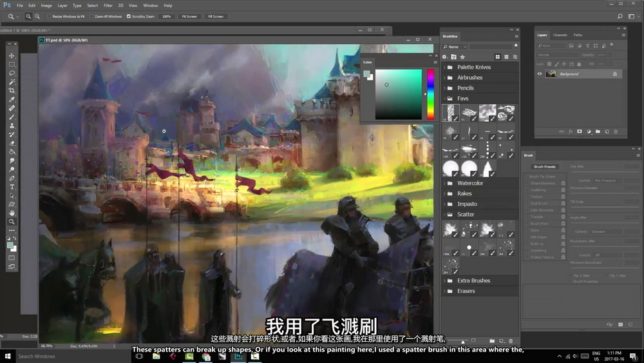Image resolution: width=644 pixels, height=363 pixels.
Task: Expand the Watercolor brush folder
Action: pos(444,183)
